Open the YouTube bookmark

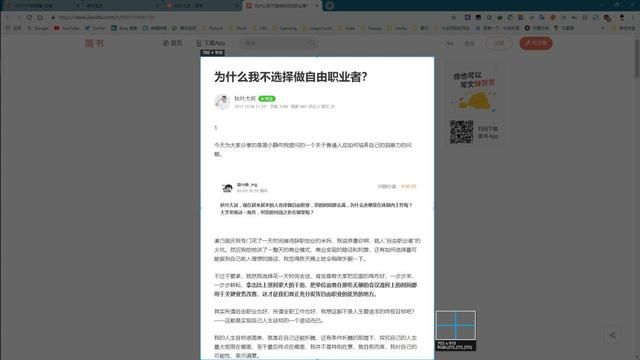[67, 28]
